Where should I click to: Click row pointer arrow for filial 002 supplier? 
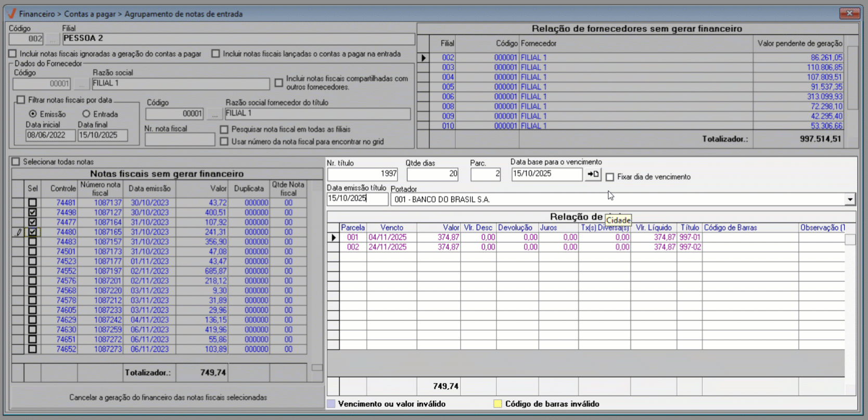pos(423,58)
